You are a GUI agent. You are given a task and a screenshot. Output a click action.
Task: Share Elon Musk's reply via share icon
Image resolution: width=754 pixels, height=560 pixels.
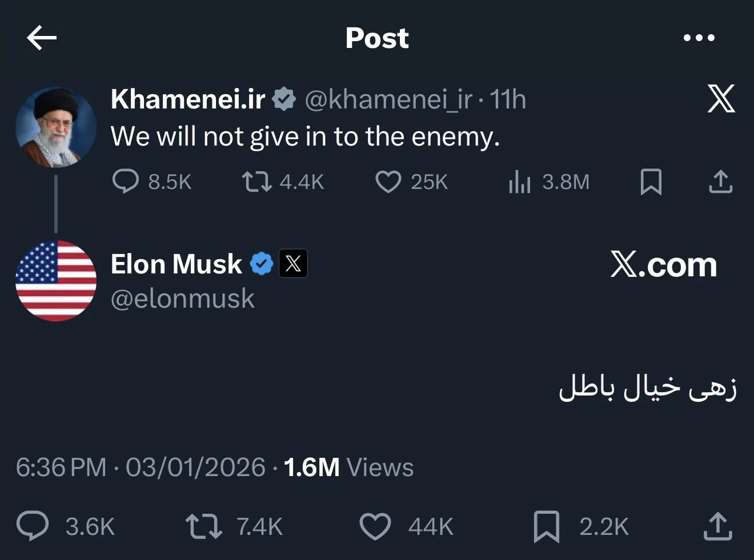pyautogui.click(x=719, y=526)
